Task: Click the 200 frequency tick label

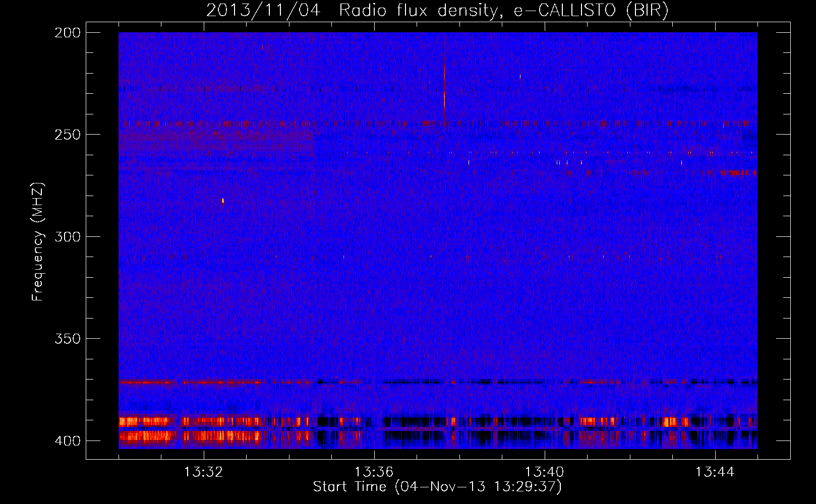Action: pos(67,33)
